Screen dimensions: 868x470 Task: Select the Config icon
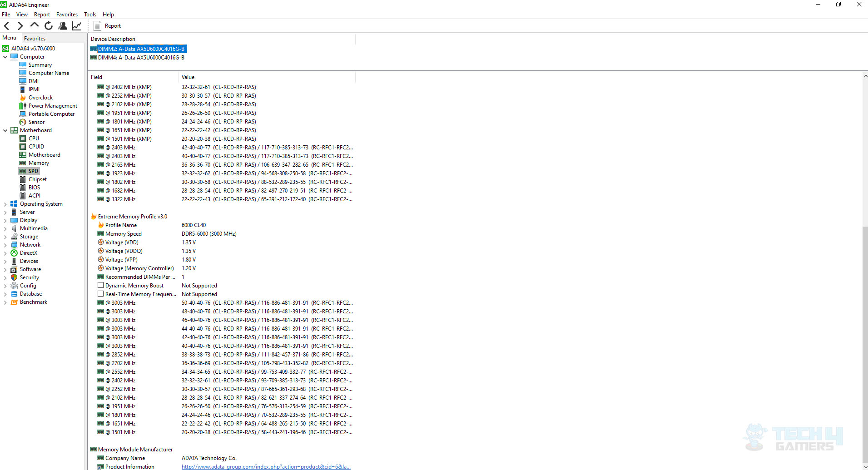(x=14, y=286)
